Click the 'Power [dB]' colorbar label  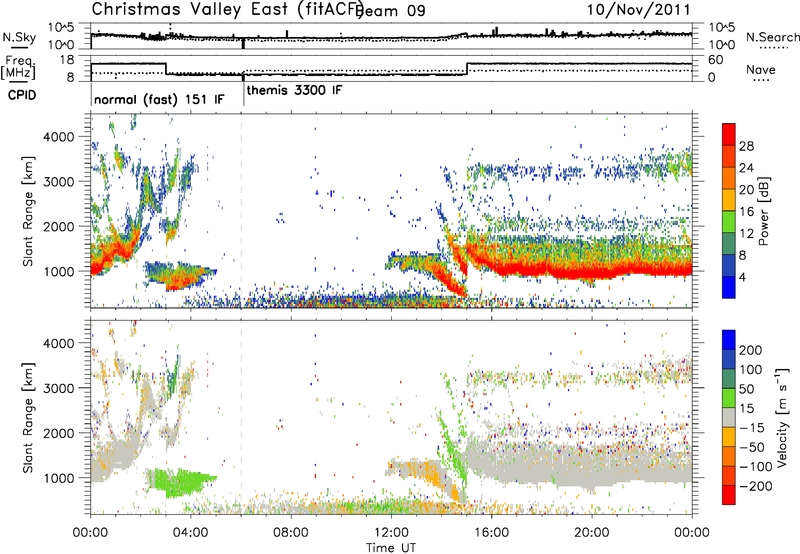point(763,211)
